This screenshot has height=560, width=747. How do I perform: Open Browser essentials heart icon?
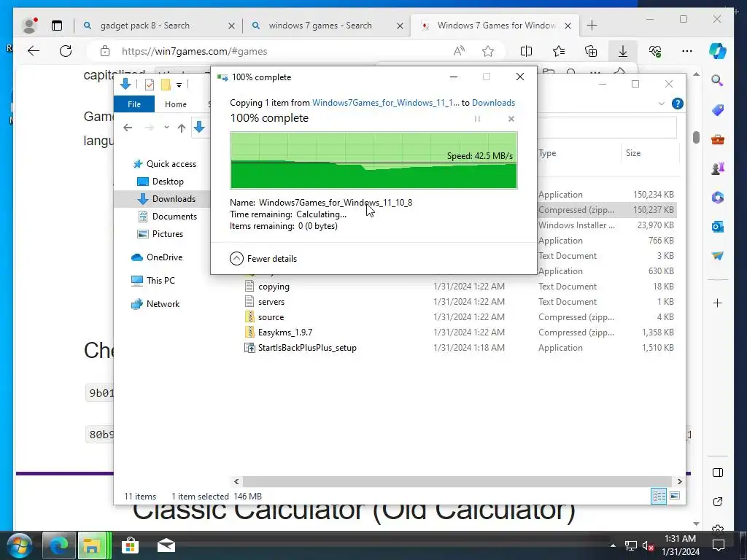[655, 51]
